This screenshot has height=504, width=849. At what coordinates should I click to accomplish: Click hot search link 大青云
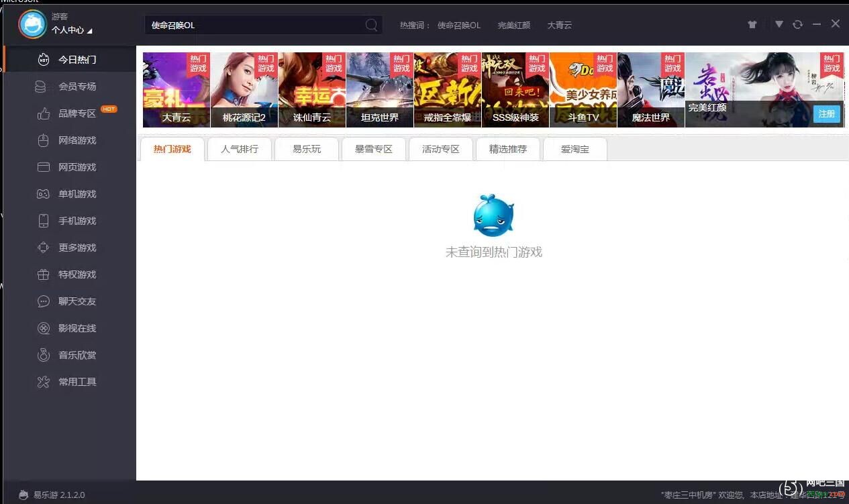560,25
